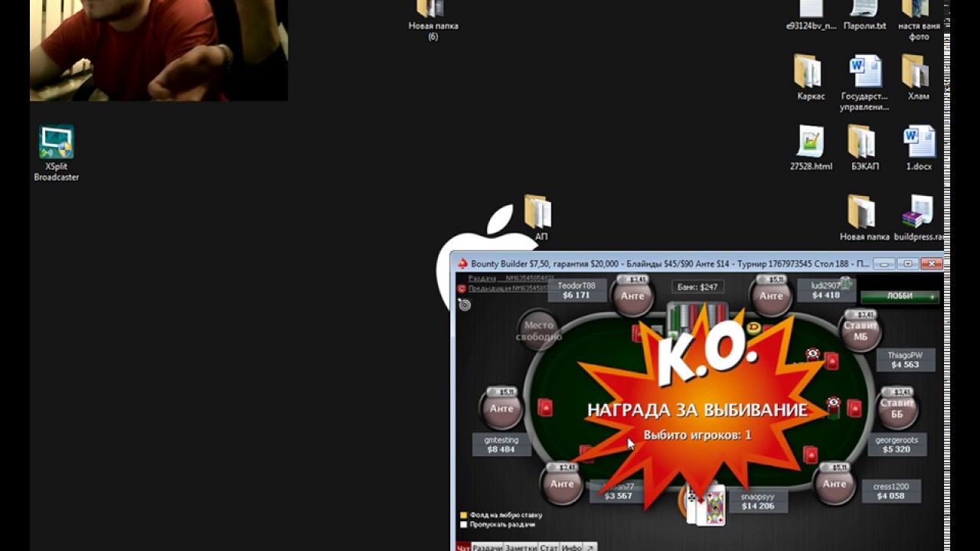
Task: Click the ludi2907 $4 418 player box
Action: 826,290
